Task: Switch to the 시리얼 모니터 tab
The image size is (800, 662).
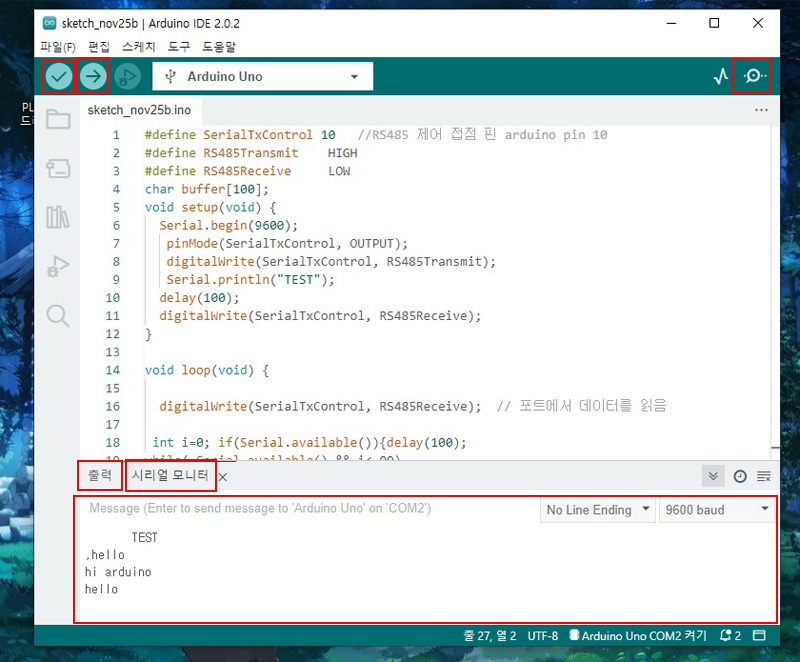Action: coord(170,475)
